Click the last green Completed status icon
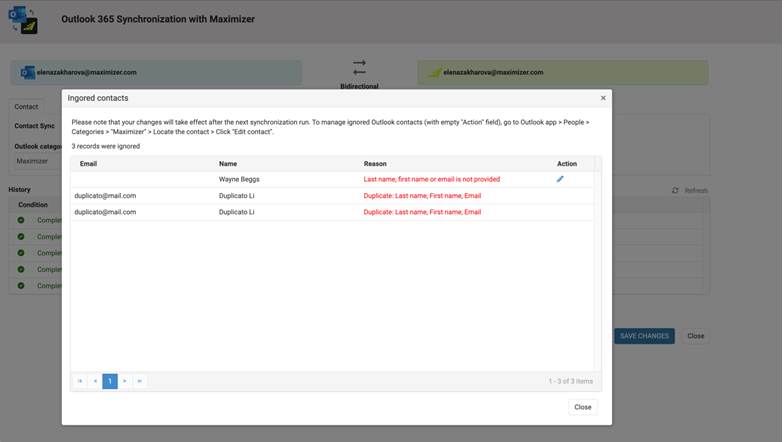 [x=21, y=286]
